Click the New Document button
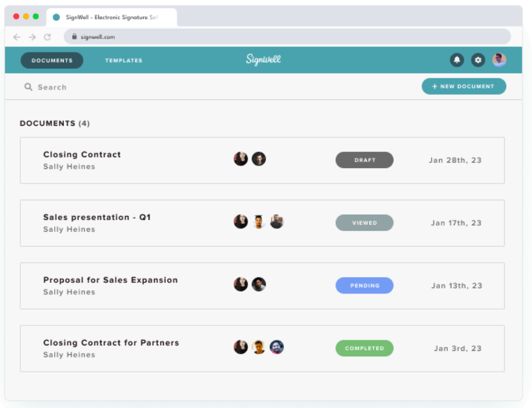This screenshot has width=532, height=408. pyautogui.click(x=463, y=86)
